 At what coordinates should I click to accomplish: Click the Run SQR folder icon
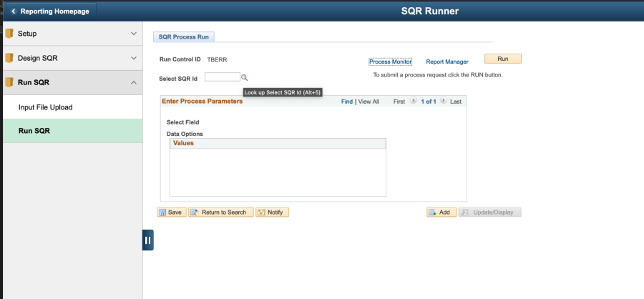9,82
